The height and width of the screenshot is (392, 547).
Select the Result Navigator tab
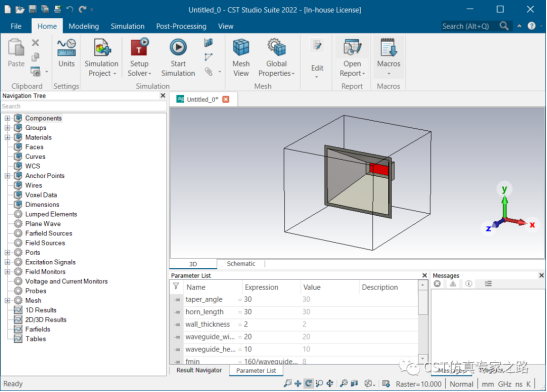coord(199,370)
